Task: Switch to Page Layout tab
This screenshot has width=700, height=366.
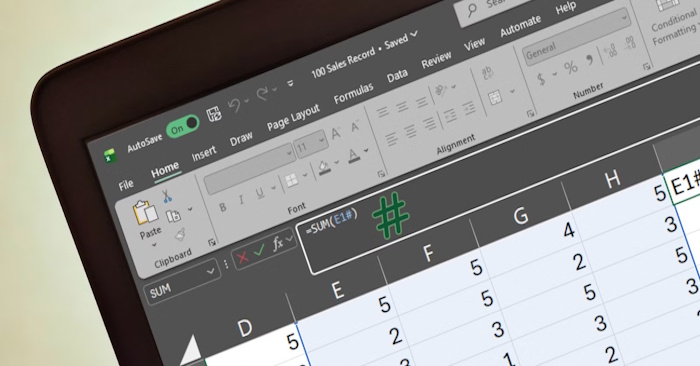Action: click(293, 118)
